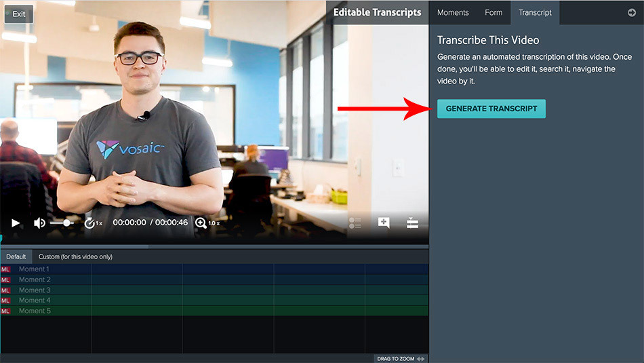Collapse side panel with arrow icon
The width and height of the screenshot is (644, 363).
tap(632, 13)
